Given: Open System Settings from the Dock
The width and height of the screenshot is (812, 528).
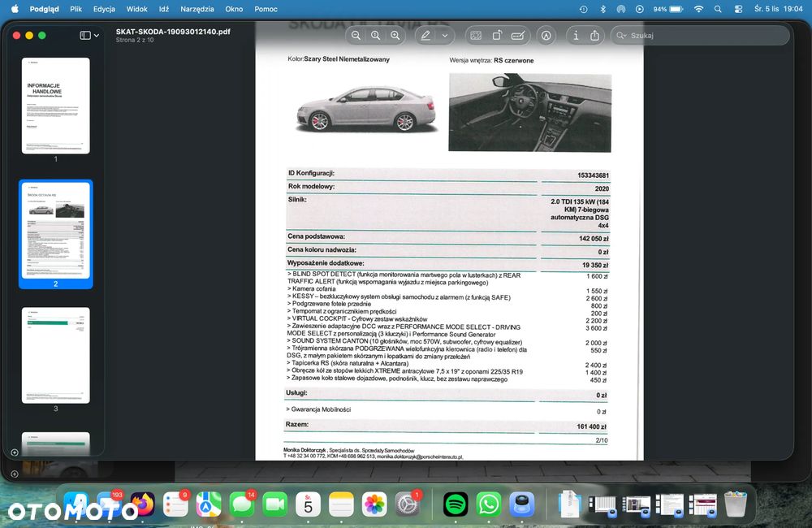Looking at the screenshot, I should click(408, 504).
